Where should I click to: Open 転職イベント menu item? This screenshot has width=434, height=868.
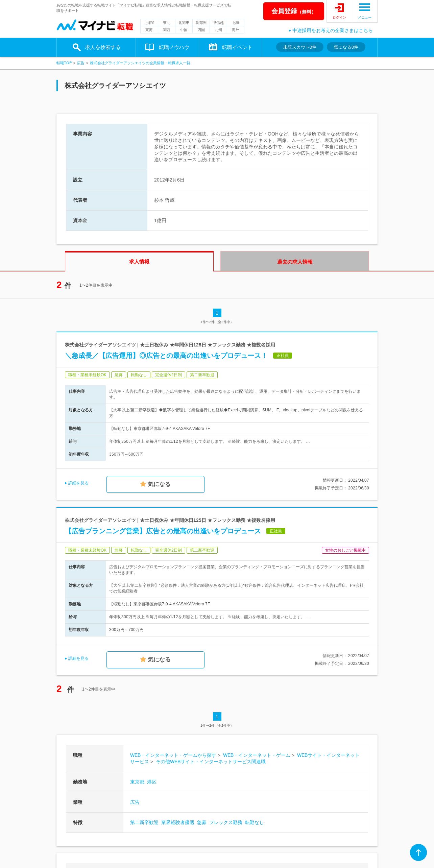tap(231, 47)
